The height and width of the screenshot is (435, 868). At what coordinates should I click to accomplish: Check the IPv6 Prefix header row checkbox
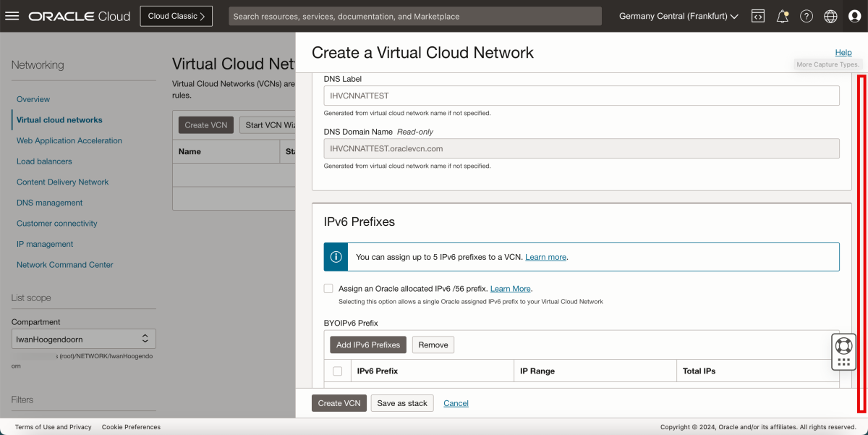pyautogui.click(x=336, y=370)
